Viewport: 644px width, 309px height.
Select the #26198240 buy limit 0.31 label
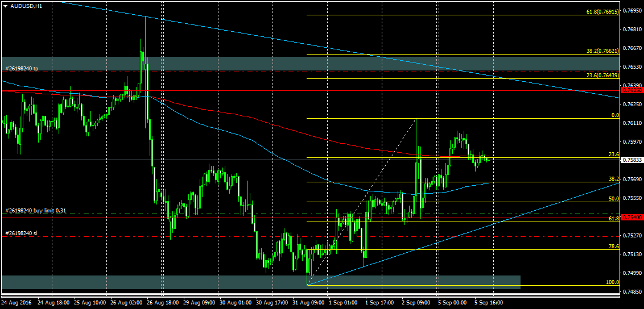click(x=36, y=211)
